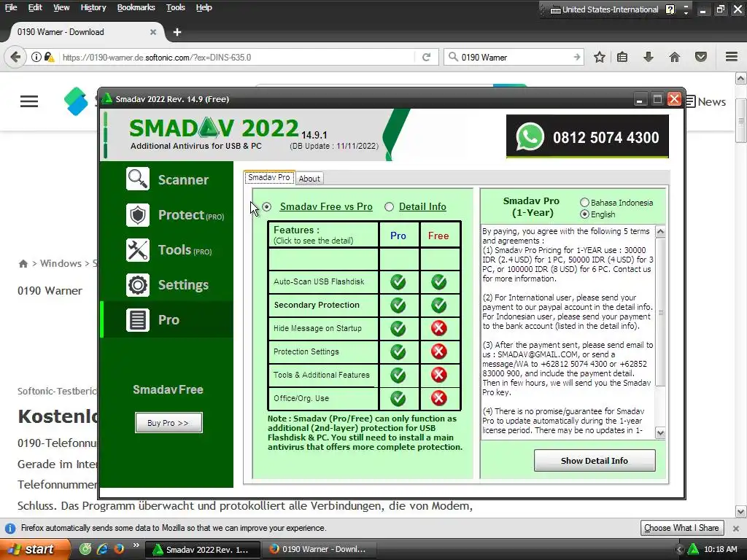Select the Pro section in sidebar
This screenshot has width=747, height=560.
pyautogui.click(x=167, y=319)
